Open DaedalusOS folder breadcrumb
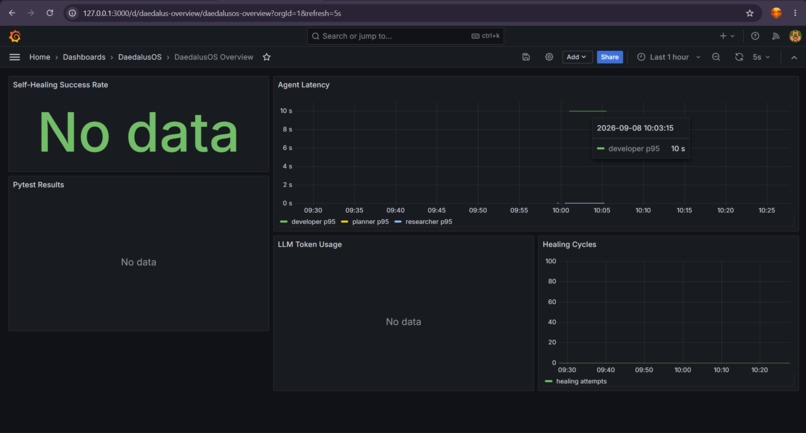The width and height of the screenshot is (806, 433). click(140, 57)
